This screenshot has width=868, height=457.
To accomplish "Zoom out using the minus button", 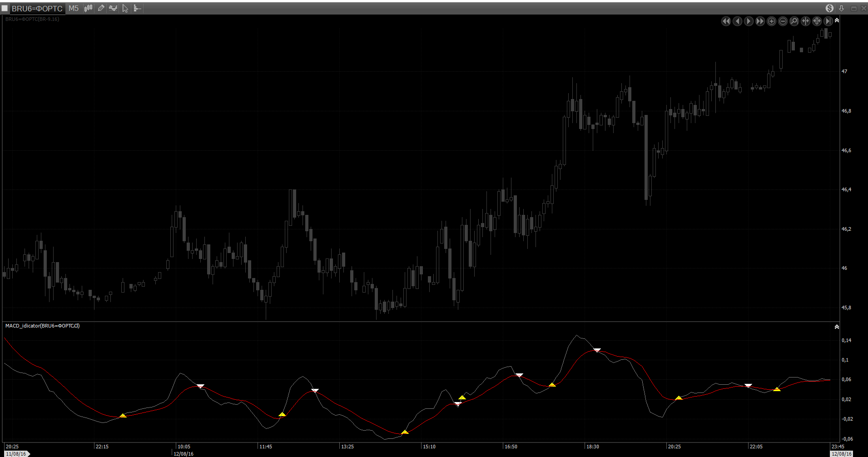I will [783, 21].
